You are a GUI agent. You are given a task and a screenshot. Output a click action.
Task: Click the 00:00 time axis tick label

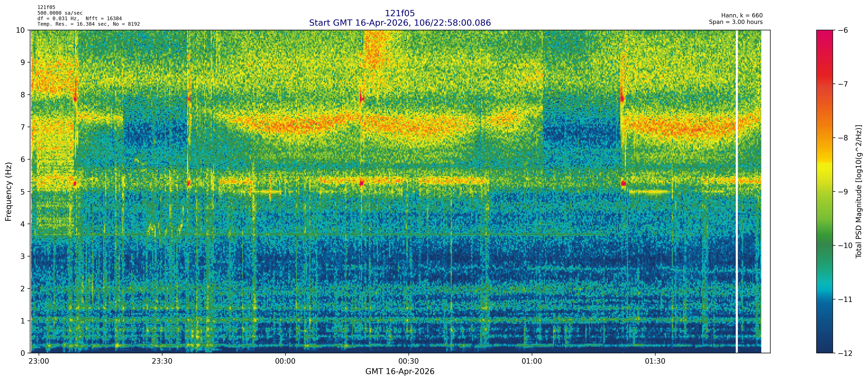(x=285, y=361)
